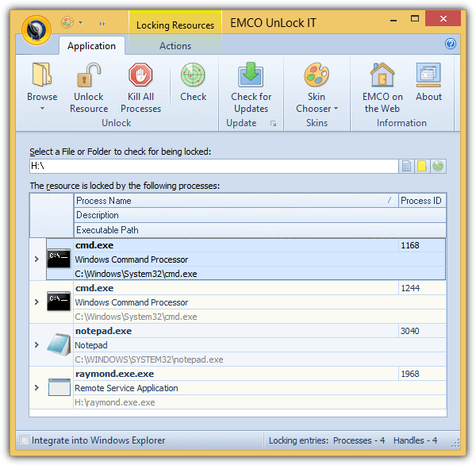This screenshot has height=465, width=476.
Task: Click Notepad description text
Action: [91, 345]
